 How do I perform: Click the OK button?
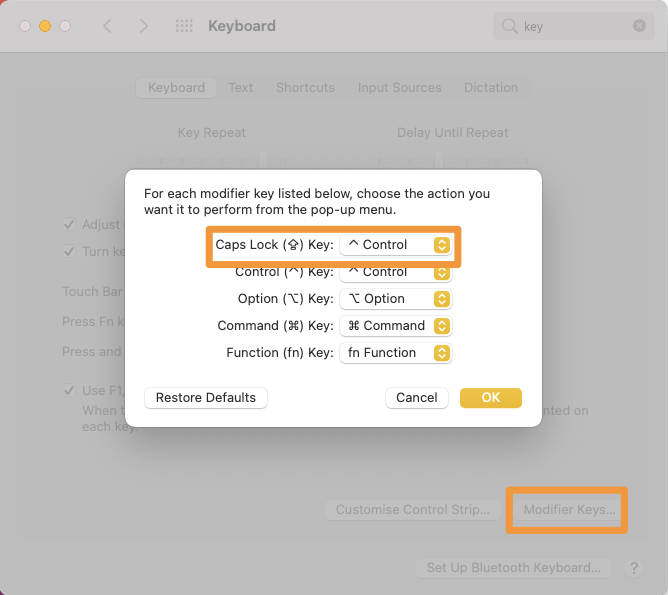pos(490,398)
